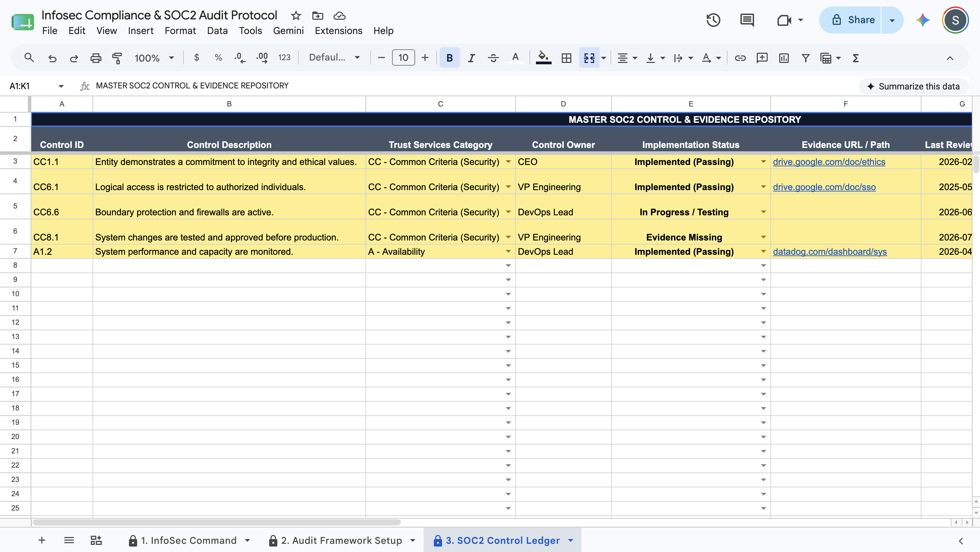This screenshot has height=552, width=980.
Task: Open the borders tool
Action: point(566,58)
